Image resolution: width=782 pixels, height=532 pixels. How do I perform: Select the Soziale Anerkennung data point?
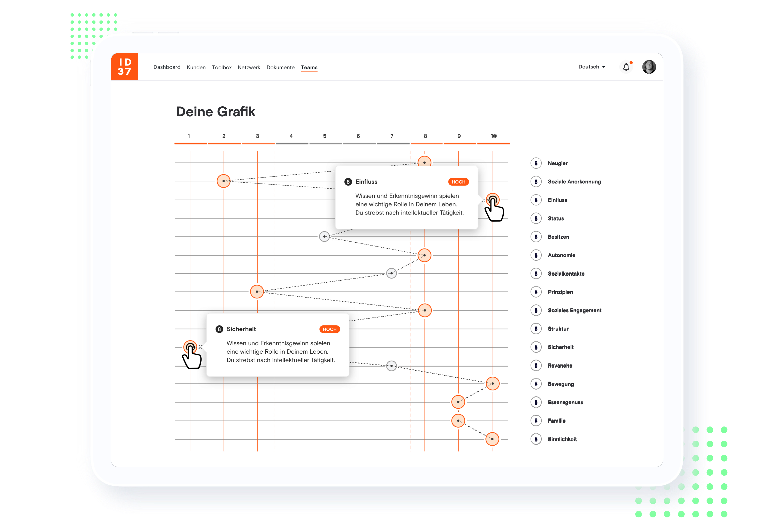pos(224,181)
